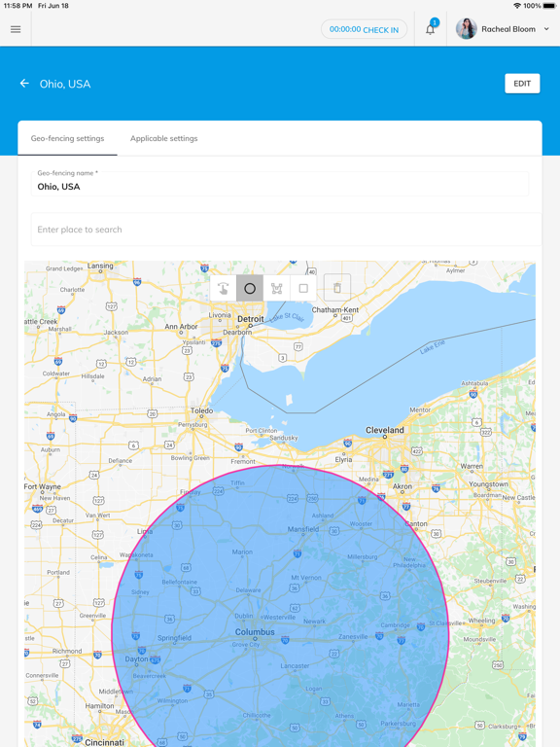Screen dimensions: 560x747
Task: Select the polygon drawing tool
Action: pos(277,288)
